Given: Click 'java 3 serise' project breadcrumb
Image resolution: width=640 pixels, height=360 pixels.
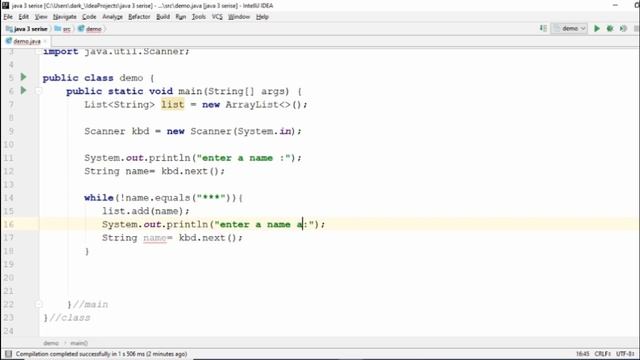Looking at the screenshot, I should click(27, 29).
